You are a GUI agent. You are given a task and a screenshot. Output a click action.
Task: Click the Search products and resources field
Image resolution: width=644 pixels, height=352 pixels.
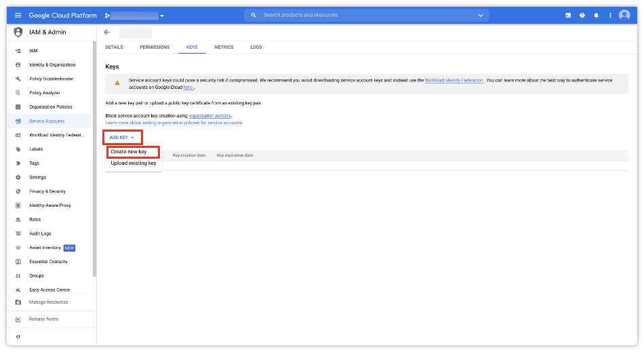point(366,15)
